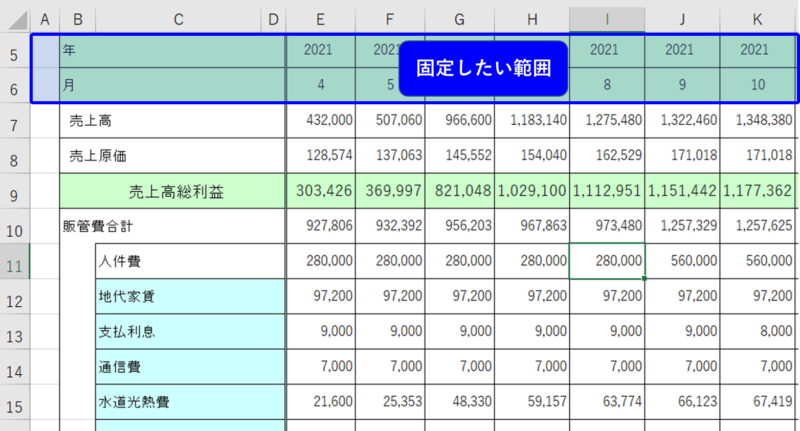Select the 水道光熱費 label cell

190,402
